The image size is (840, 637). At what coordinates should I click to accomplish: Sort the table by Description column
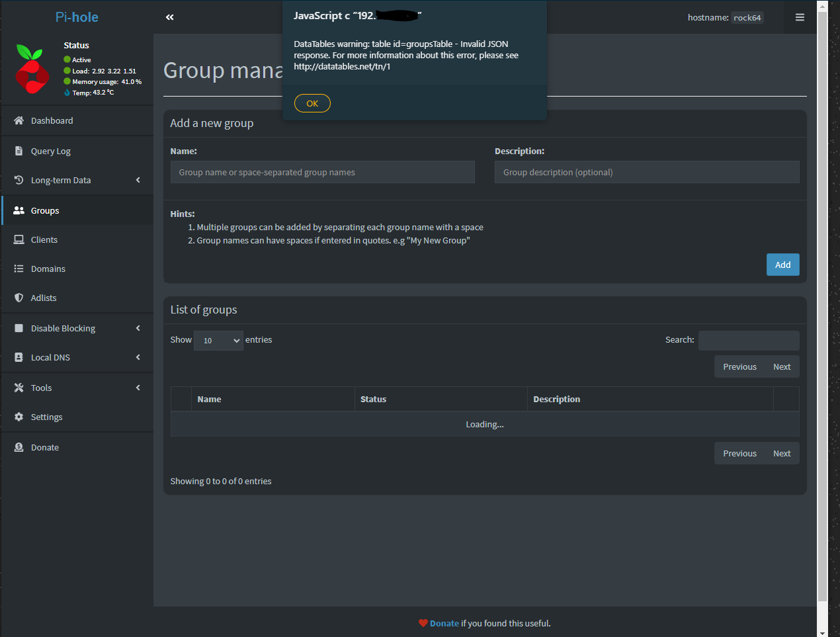[x=650, y=399]
